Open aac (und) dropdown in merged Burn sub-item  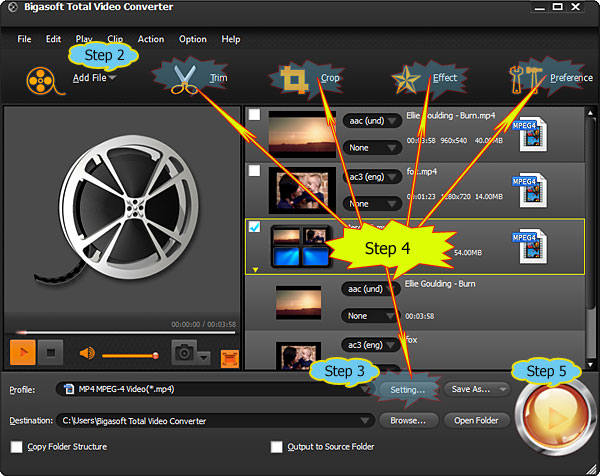tap(371, 289)
